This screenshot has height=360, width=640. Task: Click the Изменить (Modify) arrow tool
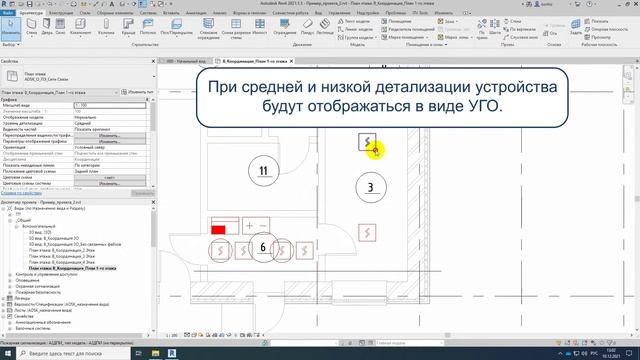[x=11, y=28]
